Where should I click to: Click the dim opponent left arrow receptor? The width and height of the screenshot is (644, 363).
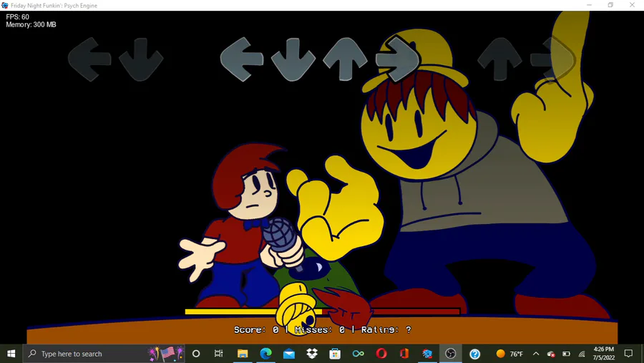[89, 59]
